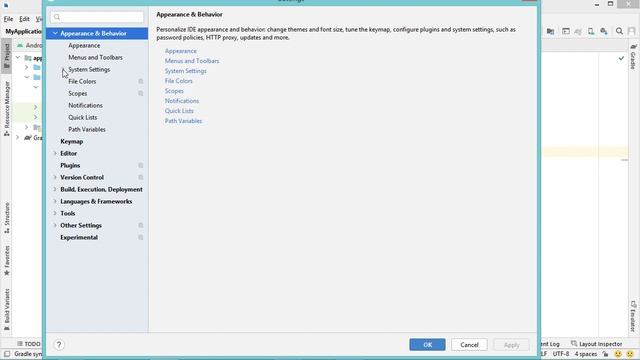Select Menus and Toolbars in settings tree
Screen dimensions: 640x360
pos(96,58)
